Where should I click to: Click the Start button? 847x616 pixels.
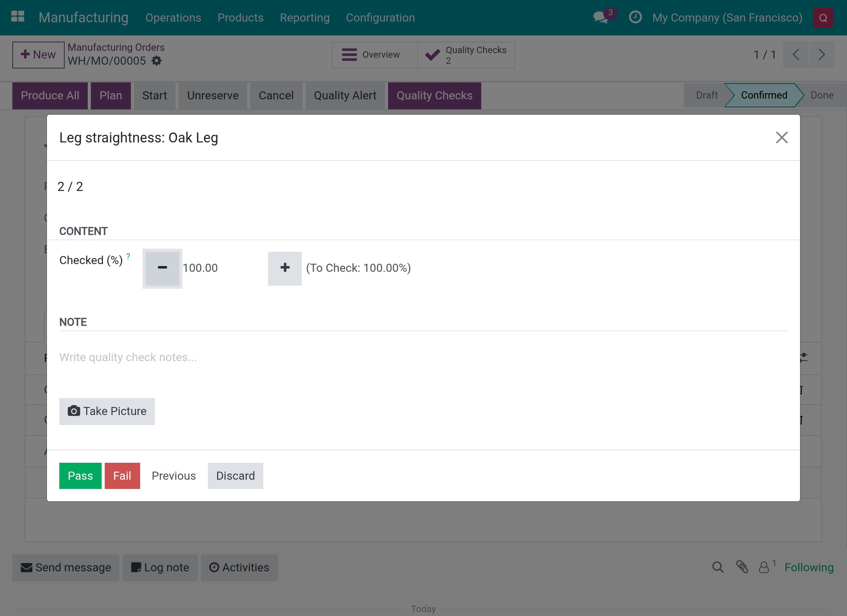tap(155, 95)
